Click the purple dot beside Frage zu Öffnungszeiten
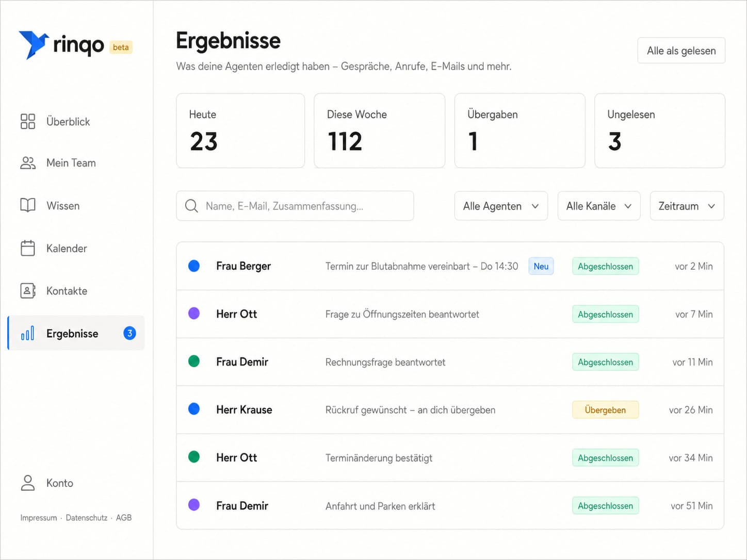This screenshot has width=747, height=560. (194, 314)
